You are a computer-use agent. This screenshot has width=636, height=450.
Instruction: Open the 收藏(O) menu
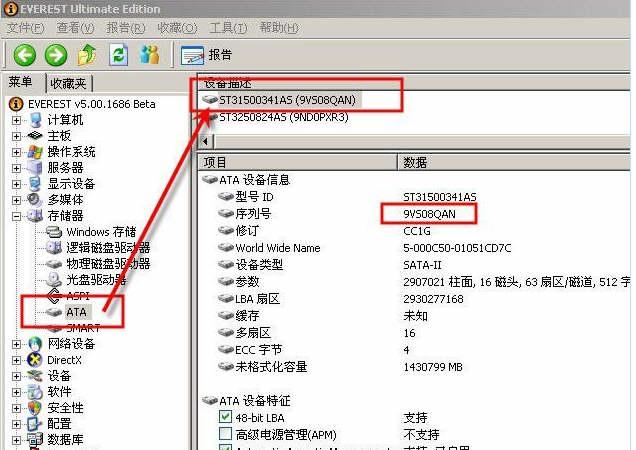coord(177,28)
